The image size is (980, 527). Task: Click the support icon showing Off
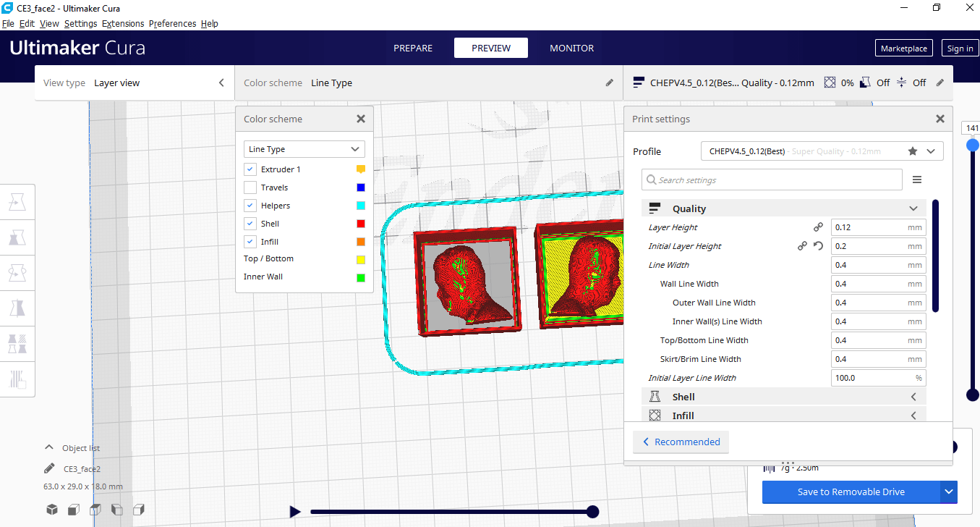click(x=864, y=83)
